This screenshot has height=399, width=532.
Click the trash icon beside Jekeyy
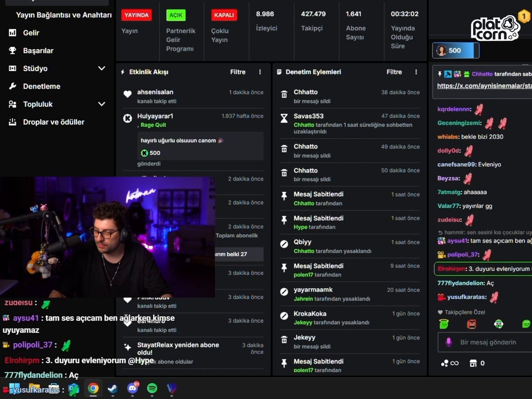[x=284, y=340]
